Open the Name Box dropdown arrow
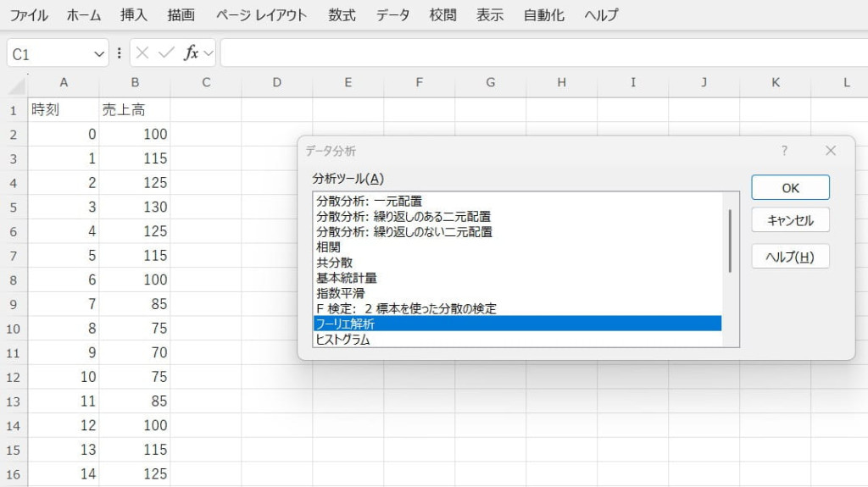The width and height of the screenshot is (868, 487). point(98,54)
